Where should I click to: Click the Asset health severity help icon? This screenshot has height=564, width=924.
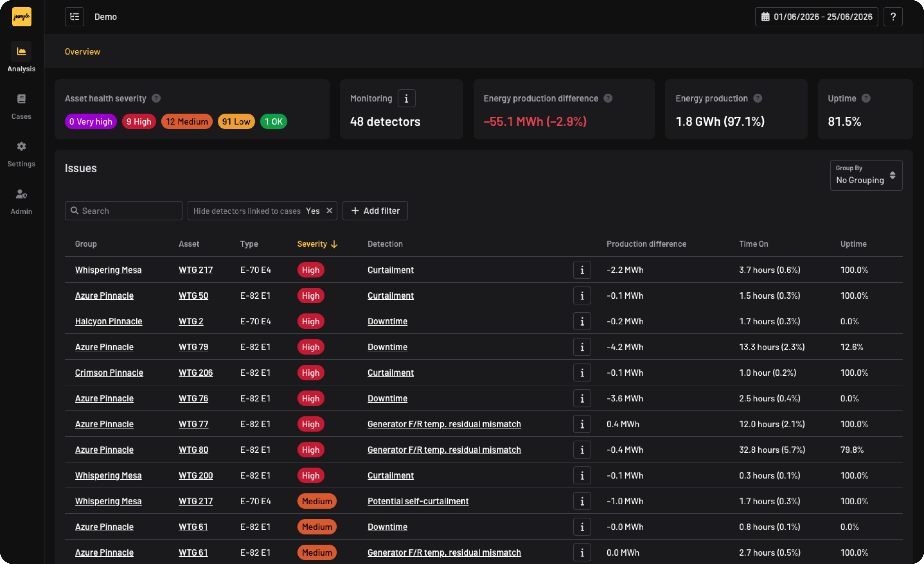(156, 98)
